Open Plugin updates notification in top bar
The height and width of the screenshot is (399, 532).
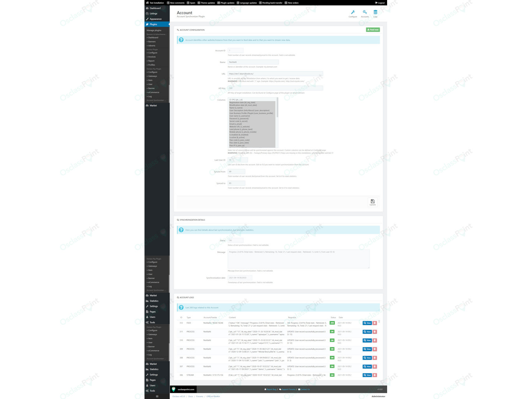pyautogui.click(x=226, y=3)
